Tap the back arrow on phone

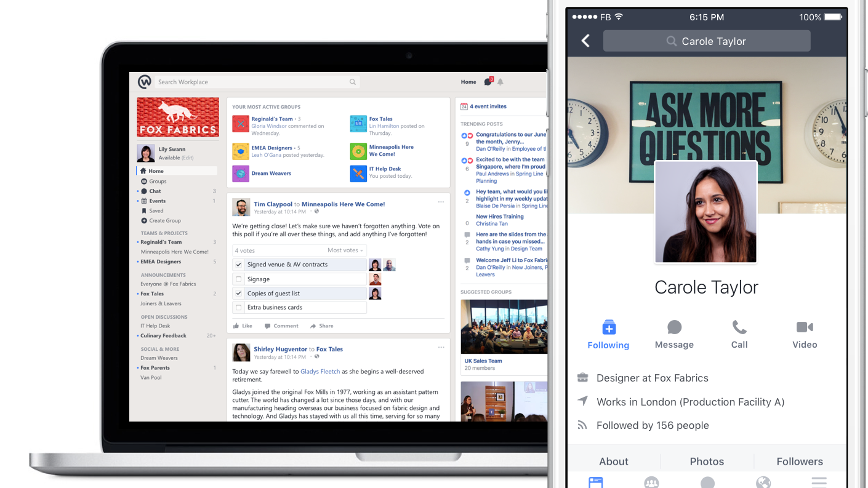(585, 41)
